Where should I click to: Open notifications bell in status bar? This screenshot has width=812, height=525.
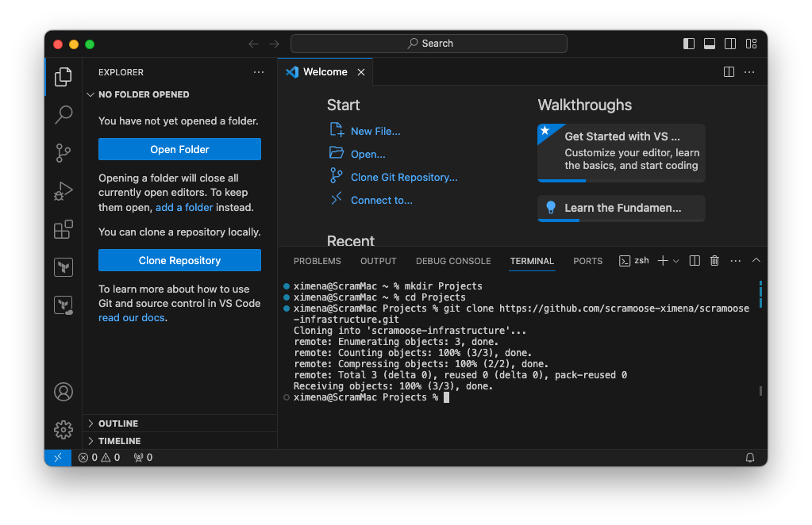coord(749,458)
